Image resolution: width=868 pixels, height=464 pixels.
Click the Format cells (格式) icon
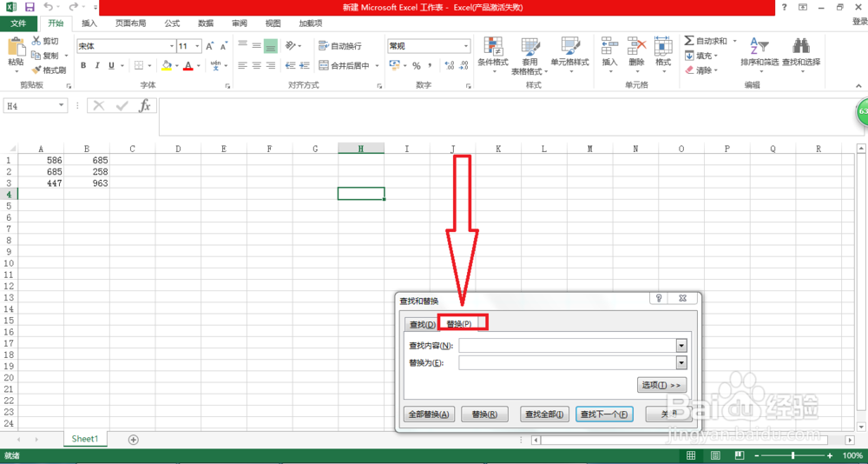(662, 45)
